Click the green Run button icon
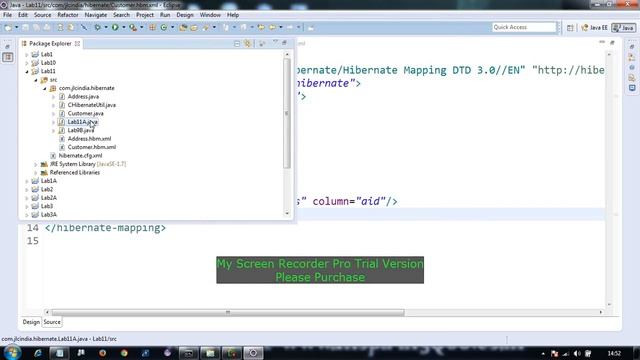This screenshot has height=360, width=640. (x=115, y=27)
